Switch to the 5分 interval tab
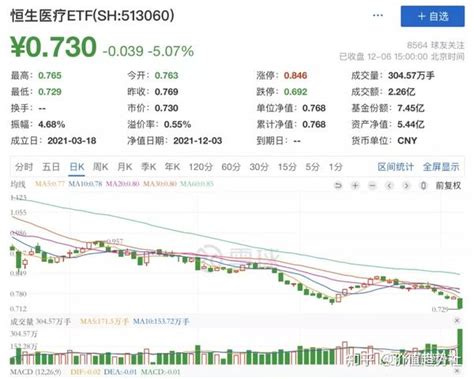Screen dimensions: 474x379 click(x=312, y=167)
